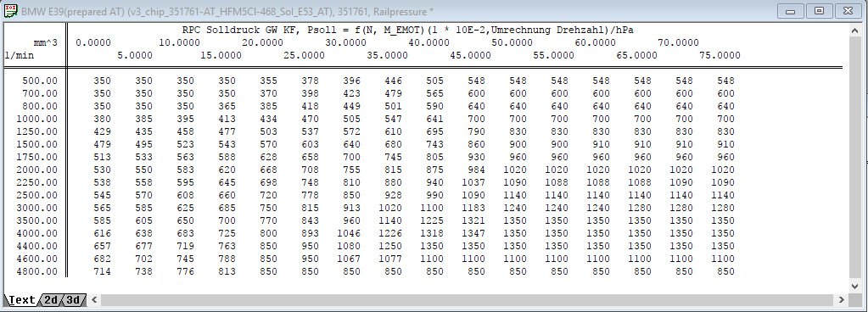The image size is (868, 312).
Task: Select cell value 429 in the 1250.00 row
Action: [x=102, y=131]
